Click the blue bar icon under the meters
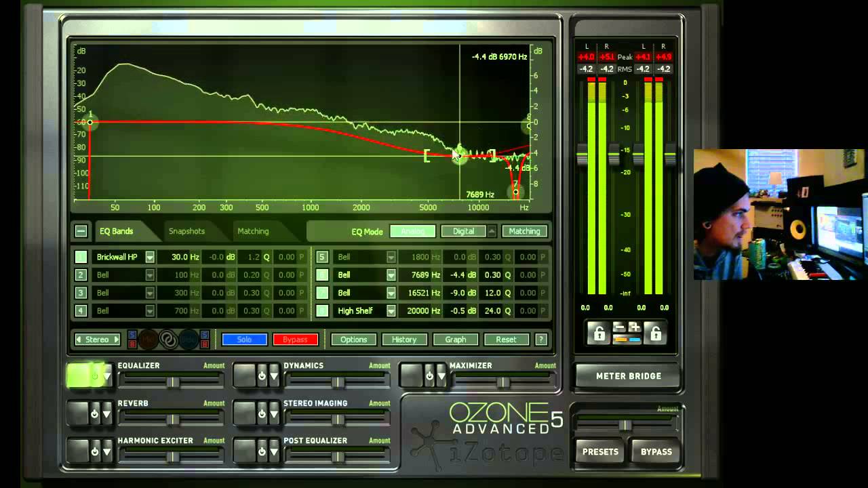This screenshot has width=868, height=488. tap(634, 338)
